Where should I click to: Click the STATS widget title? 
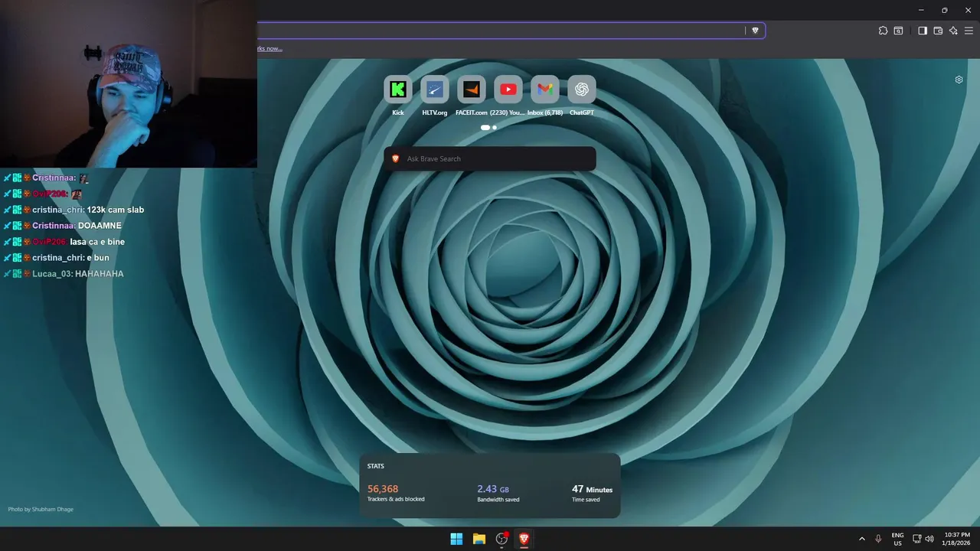click(x=375, y=466)
